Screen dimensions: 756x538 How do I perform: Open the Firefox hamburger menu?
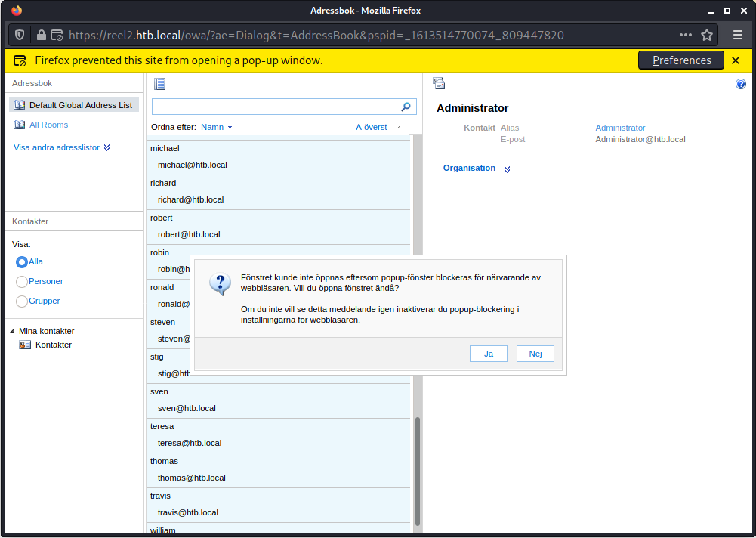point(738,35)
